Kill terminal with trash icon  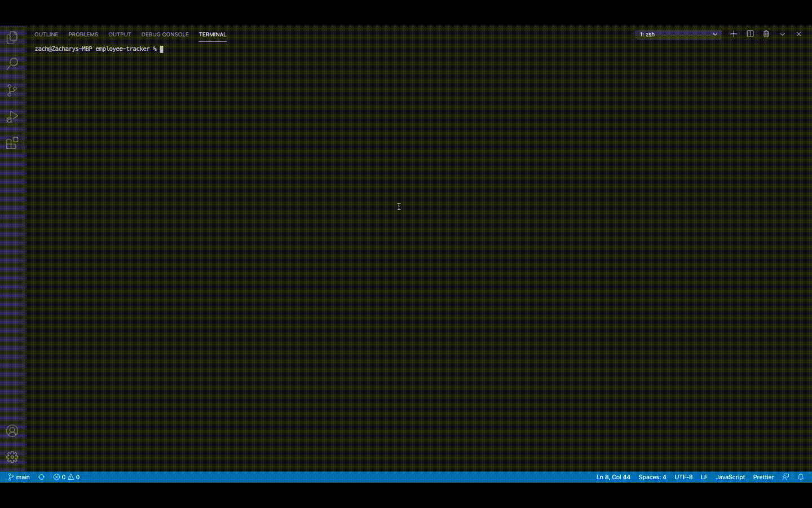coord(766,34)
